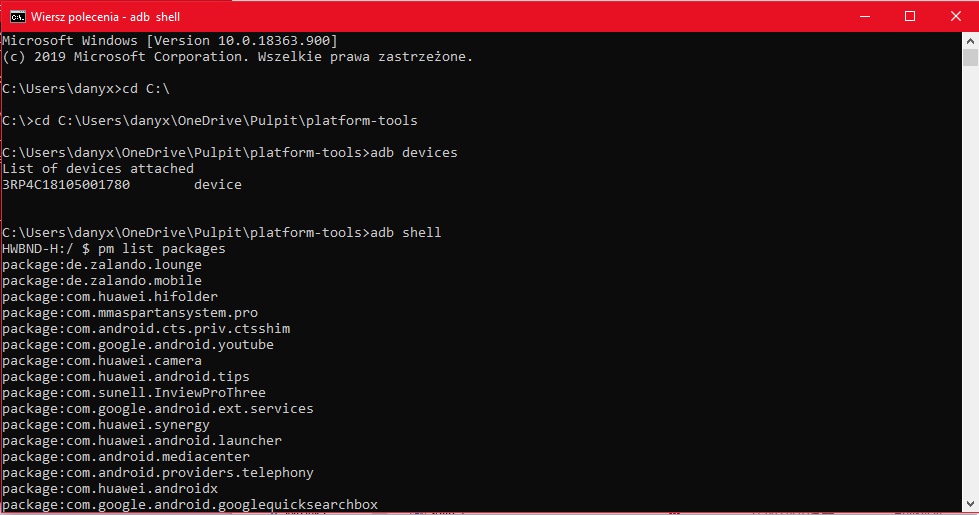Click the googlequicksearchbox package line
The height and width of the screenshot is (515, 979).
click(x=190, y=504)
